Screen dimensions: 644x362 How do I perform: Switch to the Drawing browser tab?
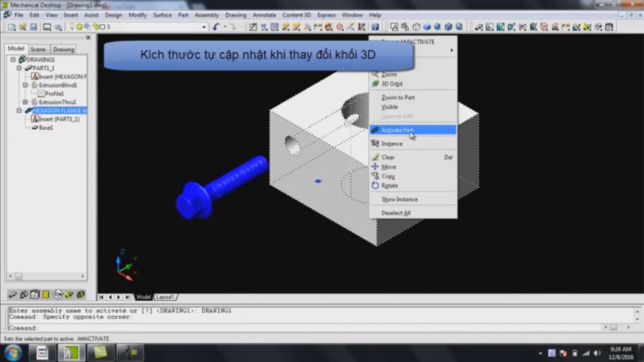63,49
